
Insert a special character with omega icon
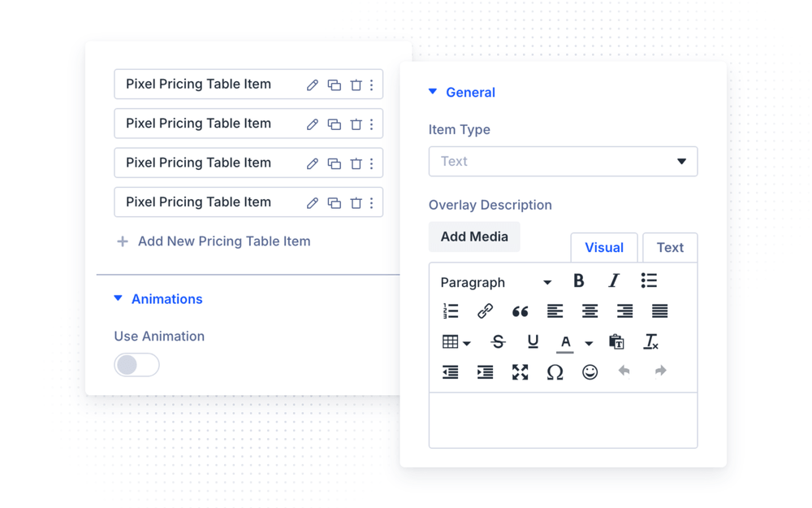[555, 372]
